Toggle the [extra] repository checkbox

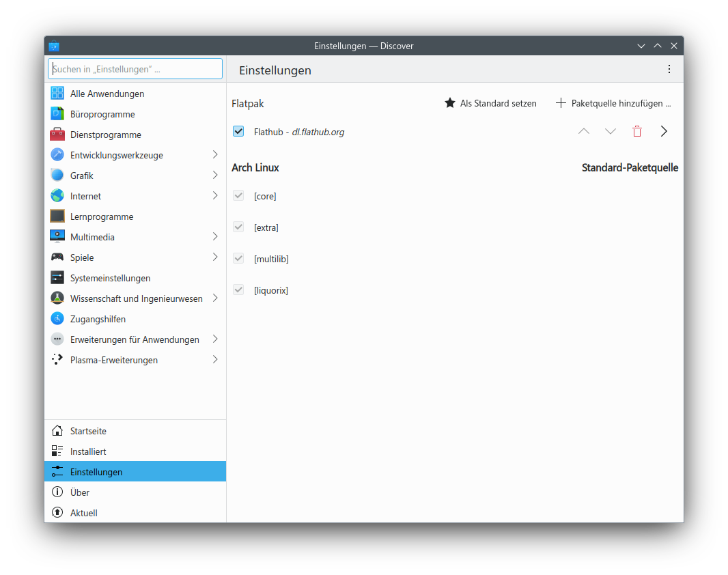coord(238,227)
